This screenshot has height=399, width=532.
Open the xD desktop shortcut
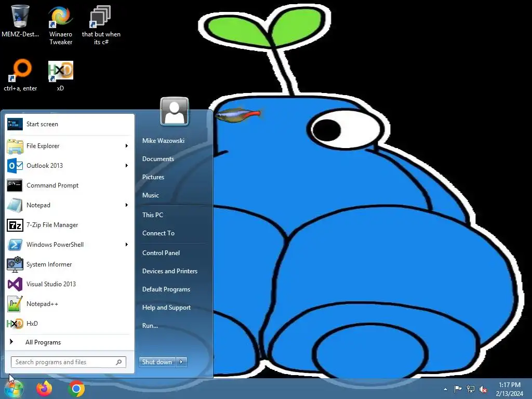[60, 75]
